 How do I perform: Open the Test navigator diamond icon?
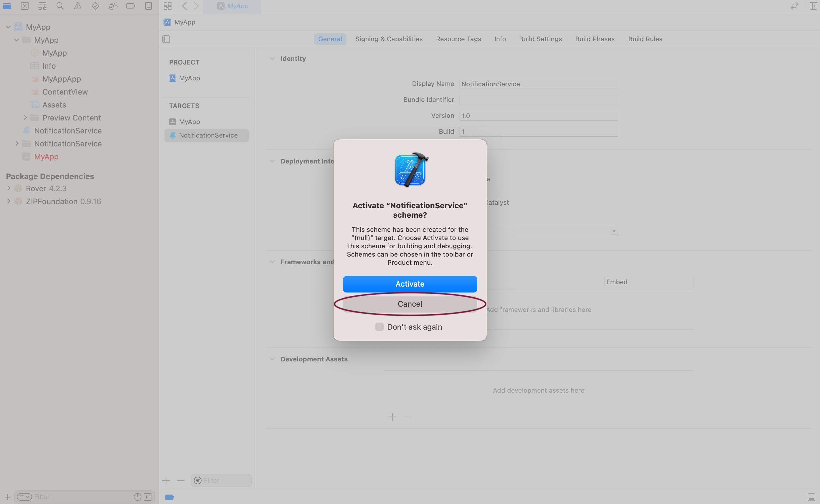pyautogui.click(x=95, y=6)
